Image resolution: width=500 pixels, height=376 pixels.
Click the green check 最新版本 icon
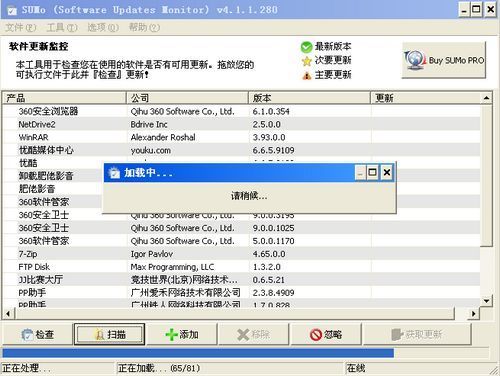point(306,47)
